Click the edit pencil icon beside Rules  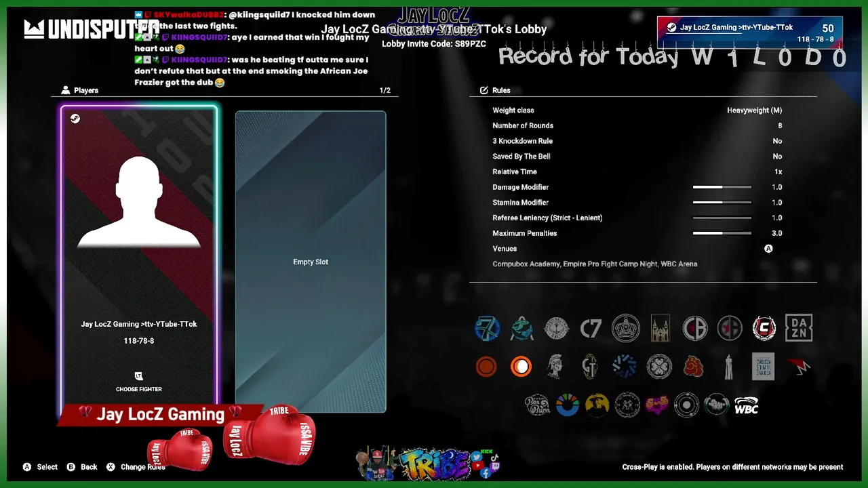(x=484, y=90)
